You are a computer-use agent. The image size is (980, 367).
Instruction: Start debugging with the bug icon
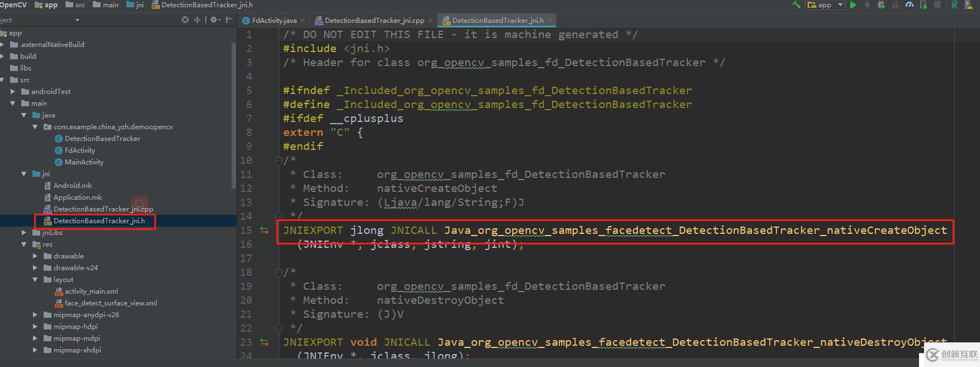[882, 5]
